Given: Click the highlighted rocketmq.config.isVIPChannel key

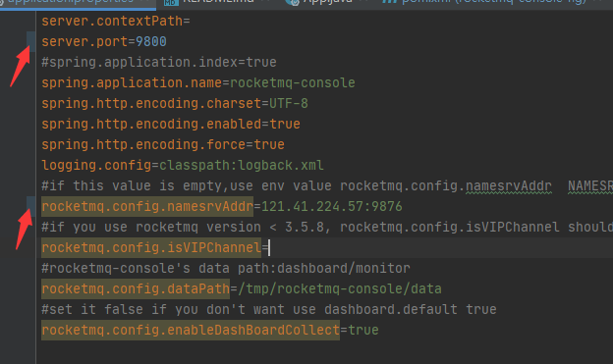Looking at the screenshot, I should coord(151,248).
